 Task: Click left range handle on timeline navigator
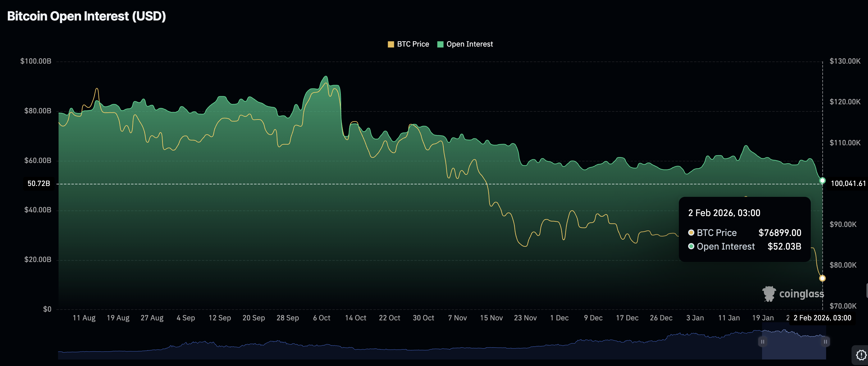(x=763, y=342)
